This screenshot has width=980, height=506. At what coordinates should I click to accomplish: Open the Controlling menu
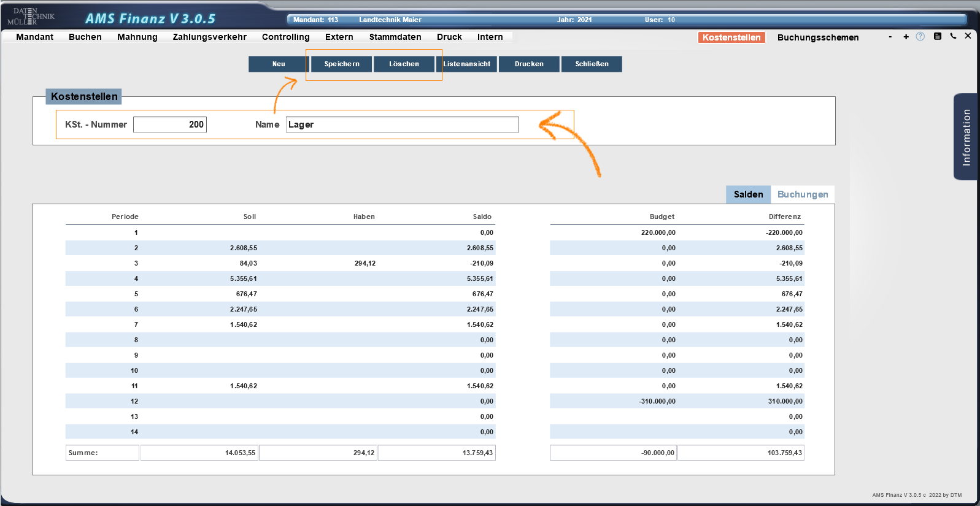pos(285,37)
